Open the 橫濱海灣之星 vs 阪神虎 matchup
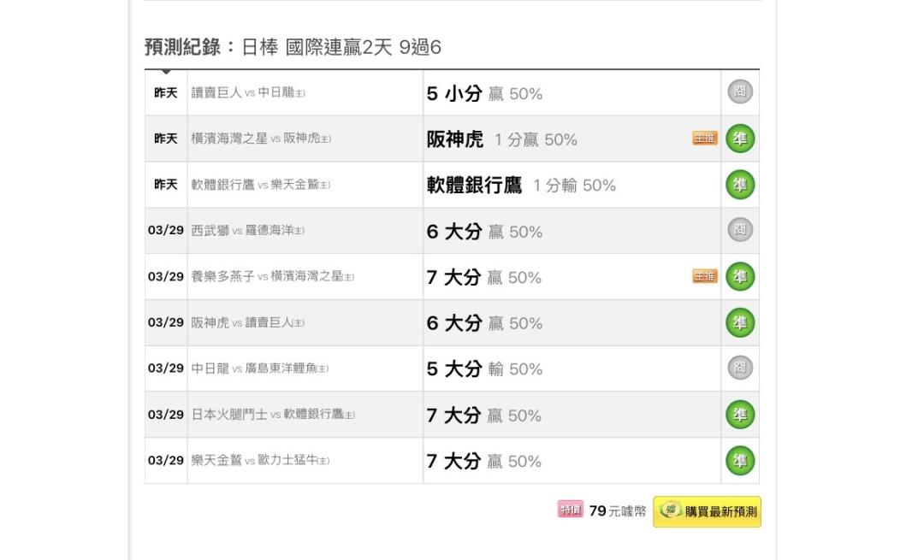Image resolution: width=924 pixels, height=560 pixels. tap(261, 139)
